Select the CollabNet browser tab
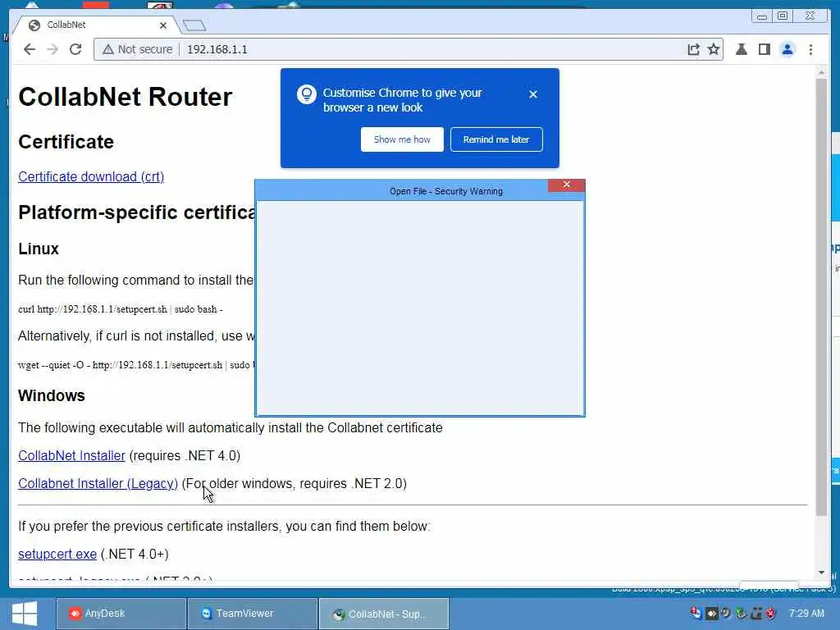 click(95, 25)
